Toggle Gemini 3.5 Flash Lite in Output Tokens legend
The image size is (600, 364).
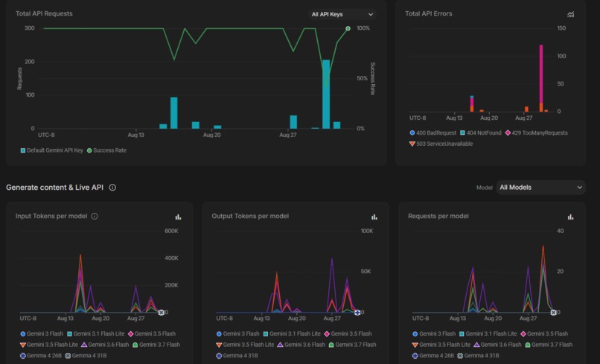point(245,345)
